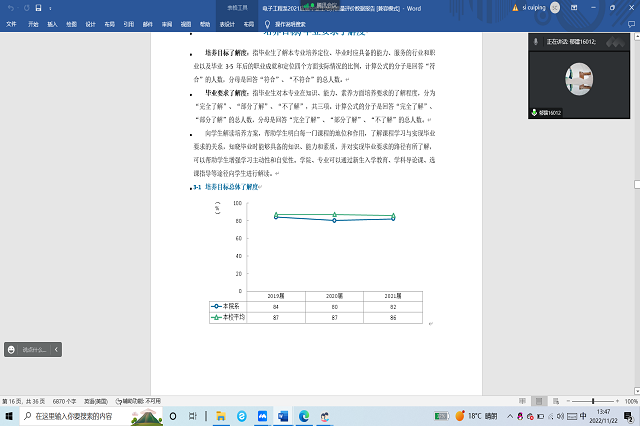Click the zoom in plus button
640x426 pixels.
617,401
